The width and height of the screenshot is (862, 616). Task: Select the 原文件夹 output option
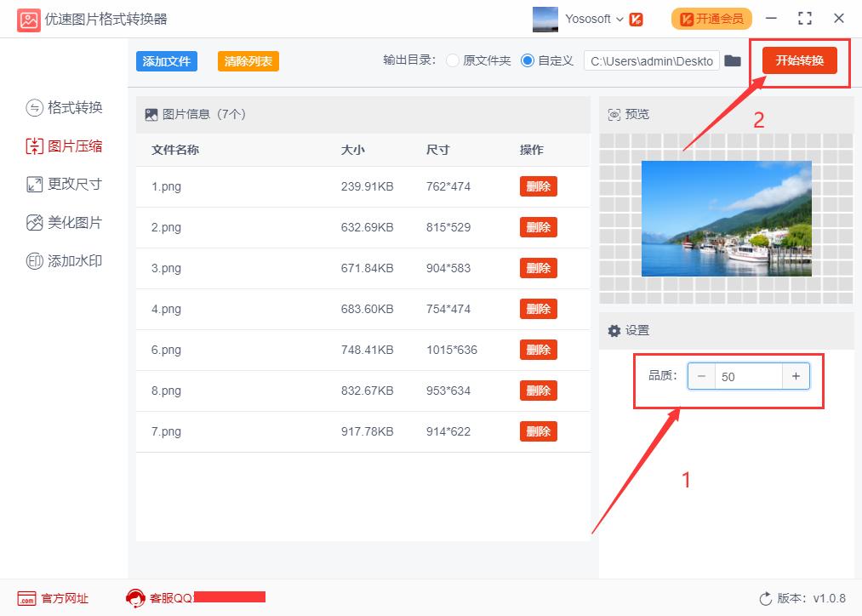pos(453,60)
